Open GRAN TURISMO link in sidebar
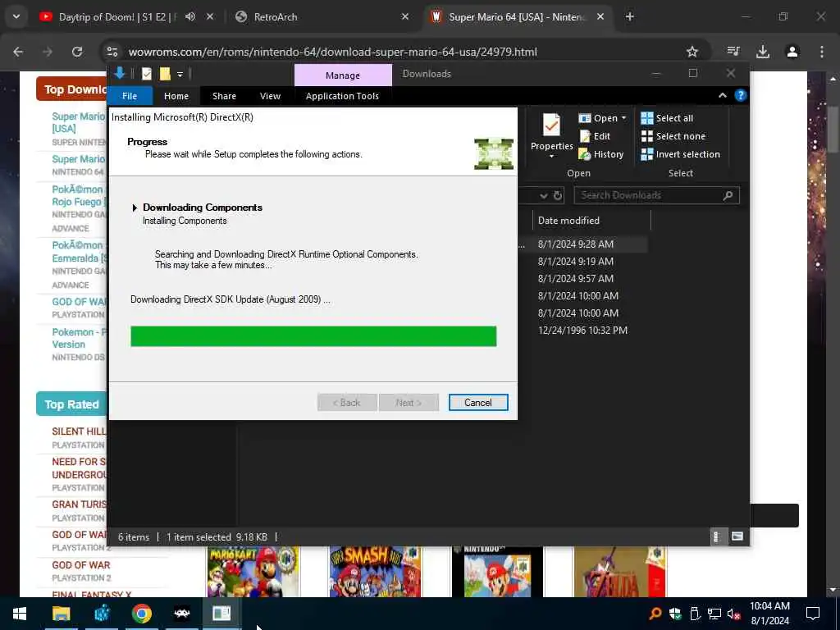This screenshot has height=630, width=840. click(x=79, y=504)
